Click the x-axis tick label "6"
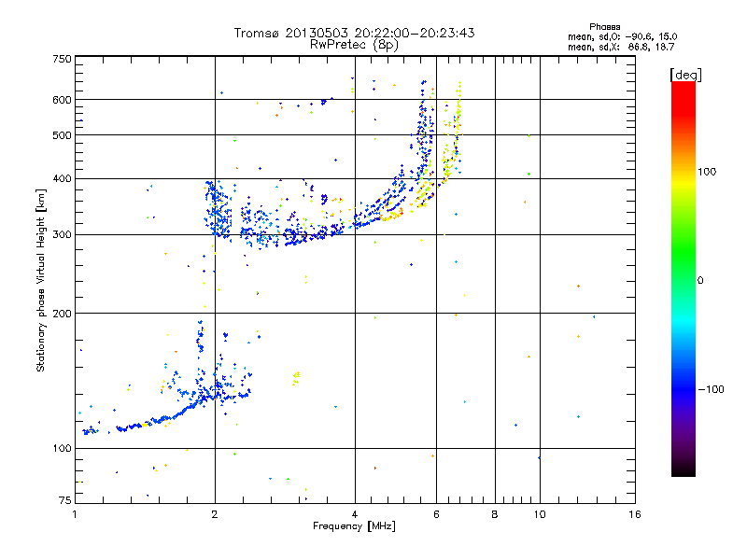747x560 pixels. click(436, 514)
